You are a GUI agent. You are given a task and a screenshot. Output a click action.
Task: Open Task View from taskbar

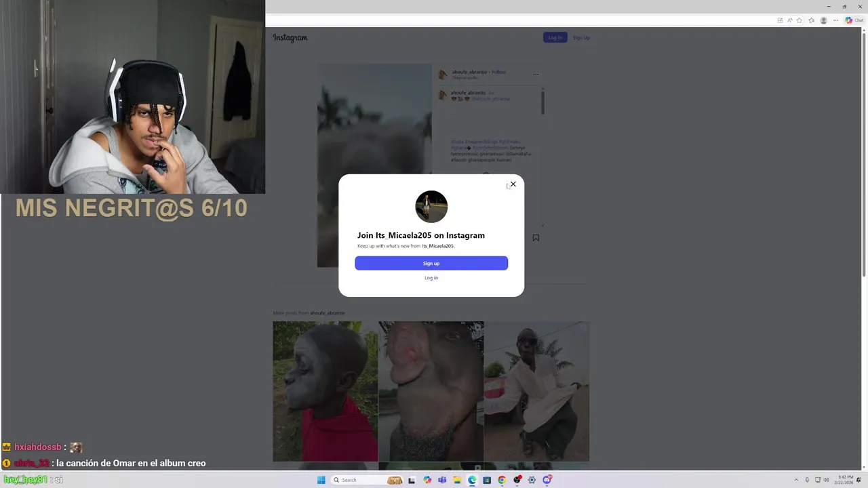[412, 480]
